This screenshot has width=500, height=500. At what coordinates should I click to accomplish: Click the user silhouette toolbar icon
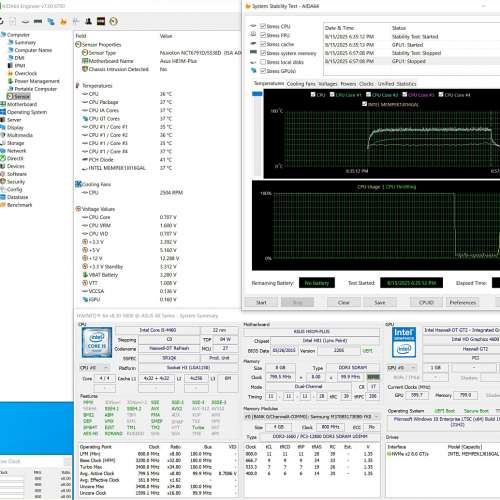point(88,21)
